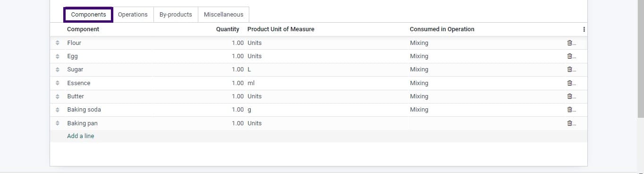Screen dimensions: 644x174
Task: Delete the Egg component row
Action: pos(569,56)
